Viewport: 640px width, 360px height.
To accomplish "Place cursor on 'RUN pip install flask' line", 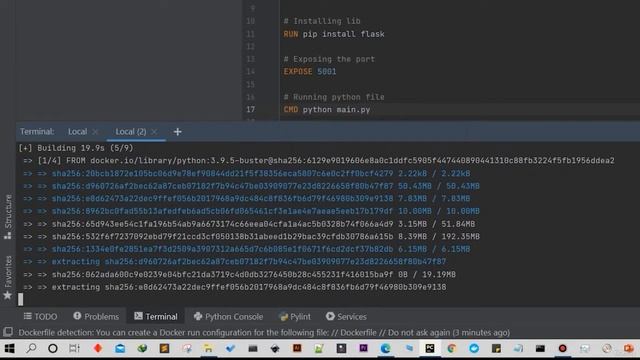I will click(334, 34).
